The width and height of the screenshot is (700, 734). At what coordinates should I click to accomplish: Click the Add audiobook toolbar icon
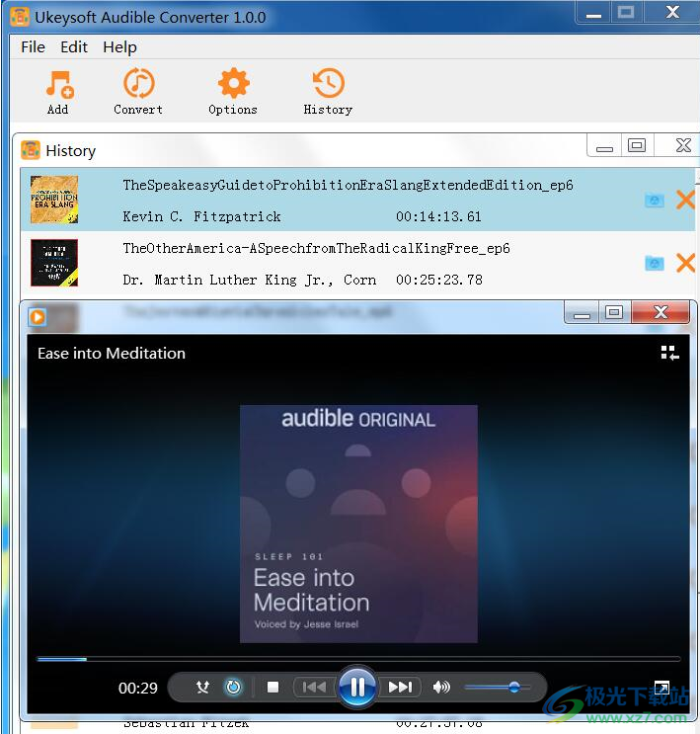pyautogui.click(x=58, y=85)
